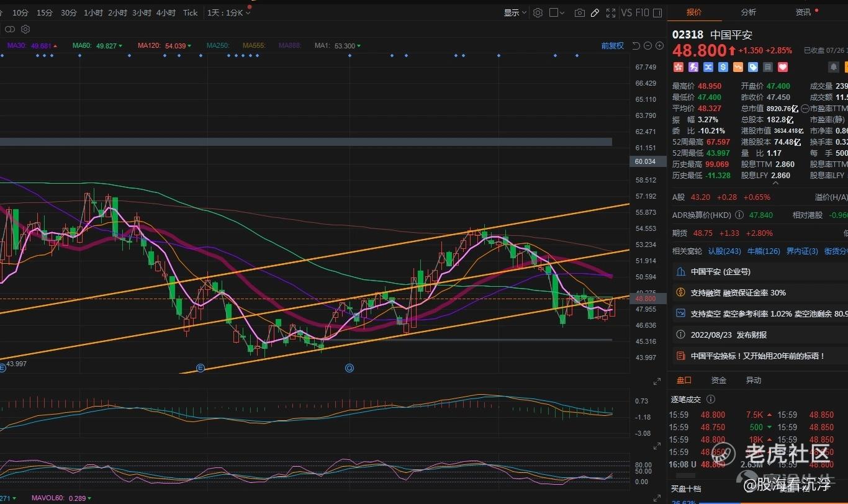Click the purple lightning level-2 icon

(693, 66)
